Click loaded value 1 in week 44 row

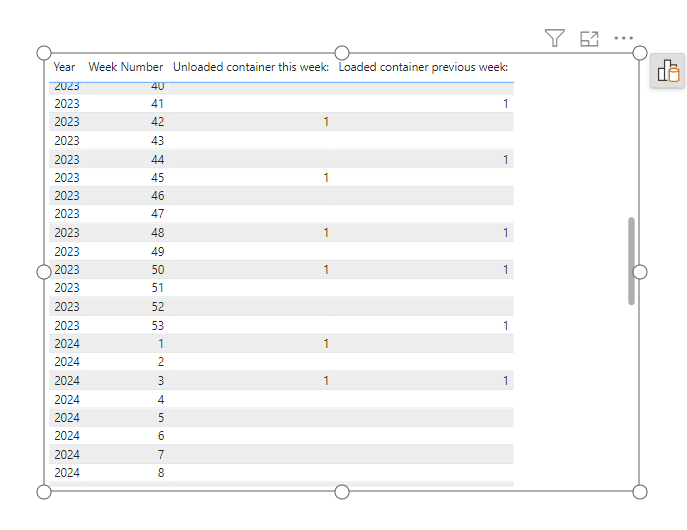click(x=505, y=159)
